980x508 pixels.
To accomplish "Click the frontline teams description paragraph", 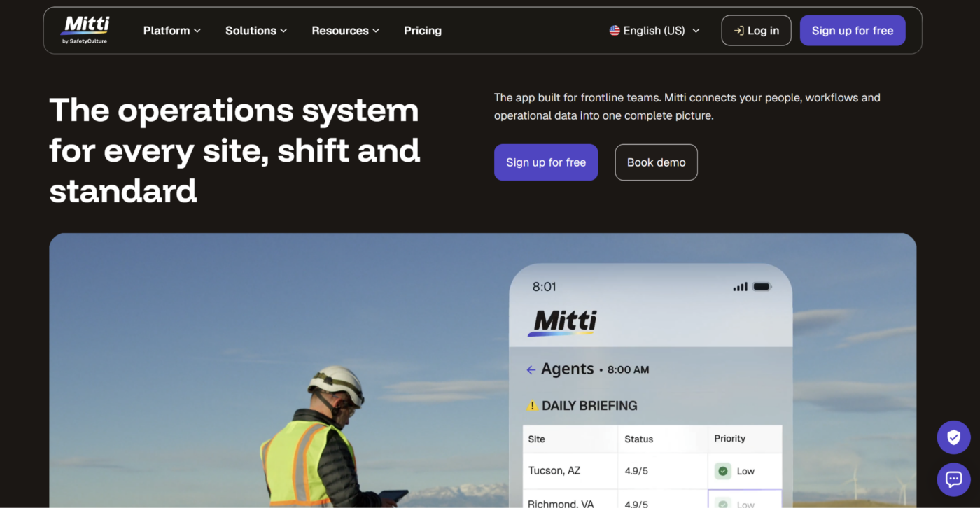I will click(x=687, y=106).
